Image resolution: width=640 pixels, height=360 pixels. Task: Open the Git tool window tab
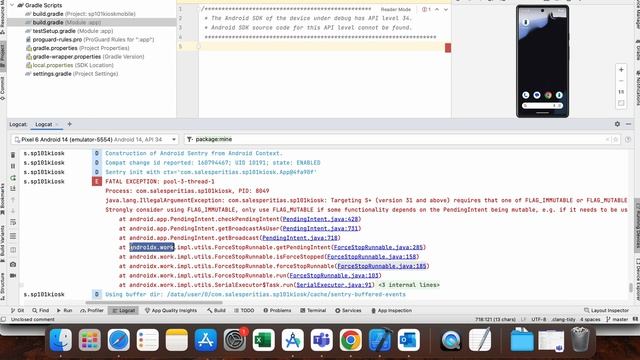pyautogui.click(x=17, y=311)
